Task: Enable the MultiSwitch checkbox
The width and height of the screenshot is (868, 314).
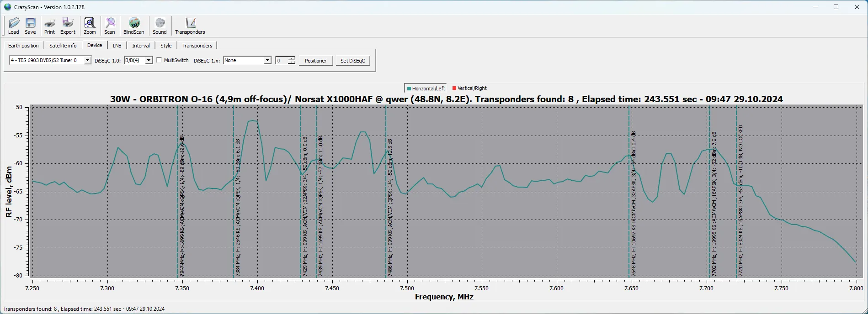Action: pos(159,60)
